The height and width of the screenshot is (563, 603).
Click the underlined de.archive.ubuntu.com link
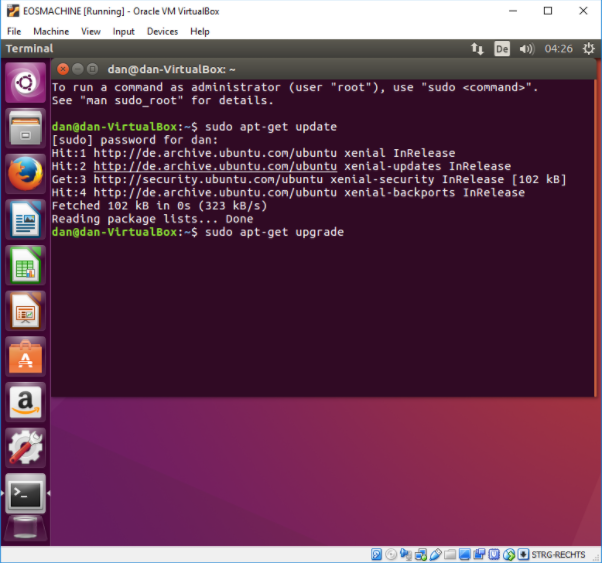(215, 166)
